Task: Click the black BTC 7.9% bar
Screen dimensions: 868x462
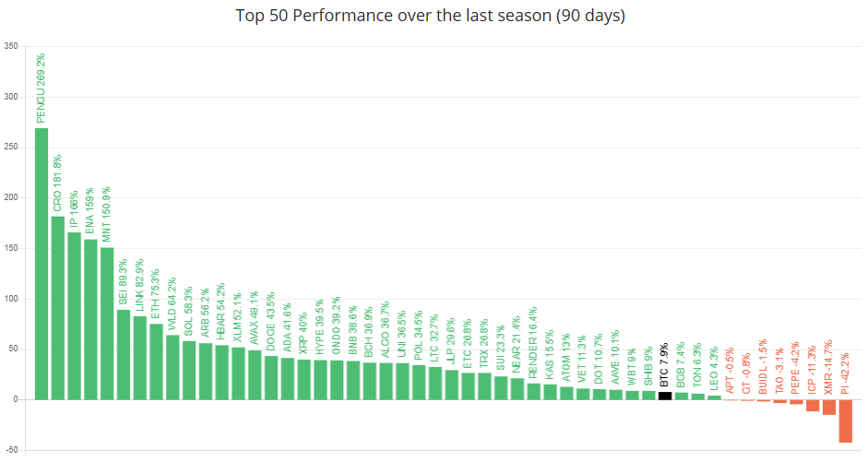Action: (665, 396)
